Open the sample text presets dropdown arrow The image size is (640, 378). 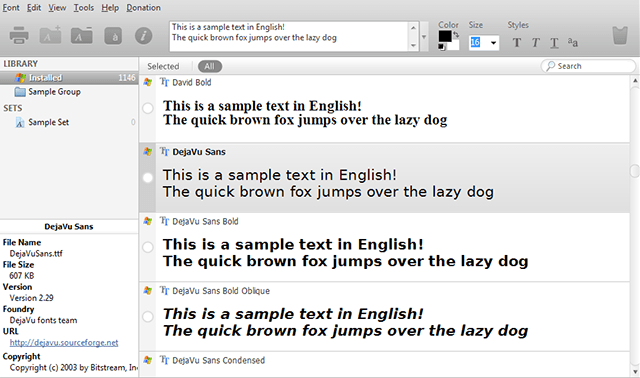(x=424, y=37)
